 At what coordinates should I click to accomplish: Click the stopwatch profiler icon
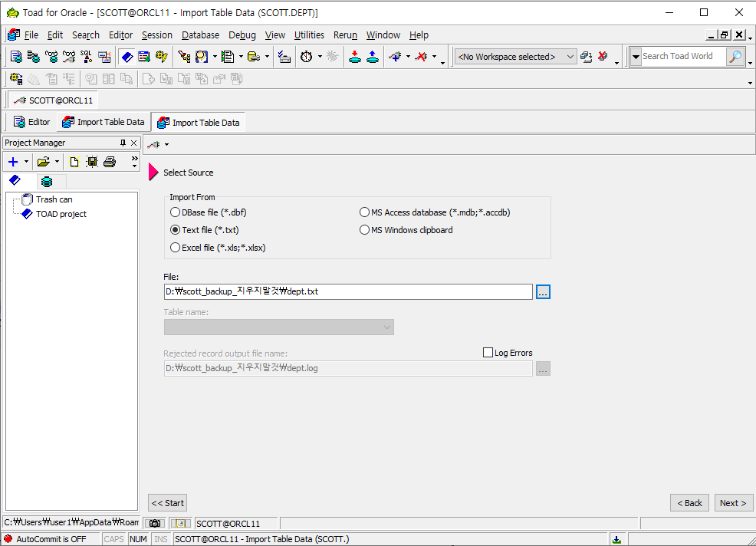[307, 57]
